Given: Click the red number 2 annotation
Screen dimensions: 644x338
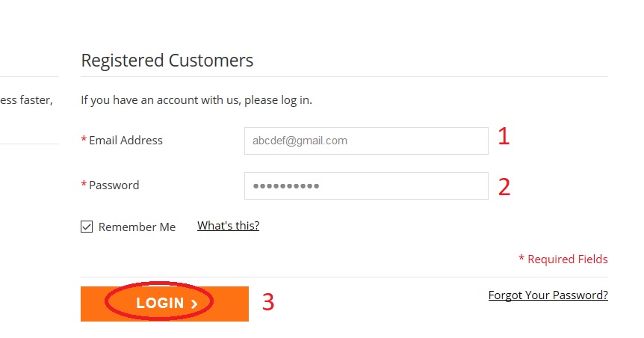Looking at the screenshot, I should pyautogui.click(x=504, y=186).
